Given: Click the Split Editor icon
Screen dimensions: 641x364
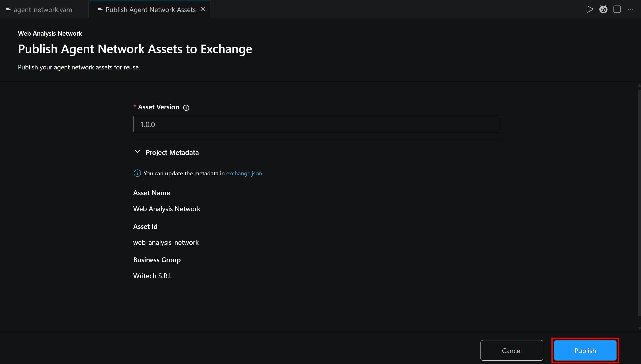Looking at the screenshot, I should 617,9.
